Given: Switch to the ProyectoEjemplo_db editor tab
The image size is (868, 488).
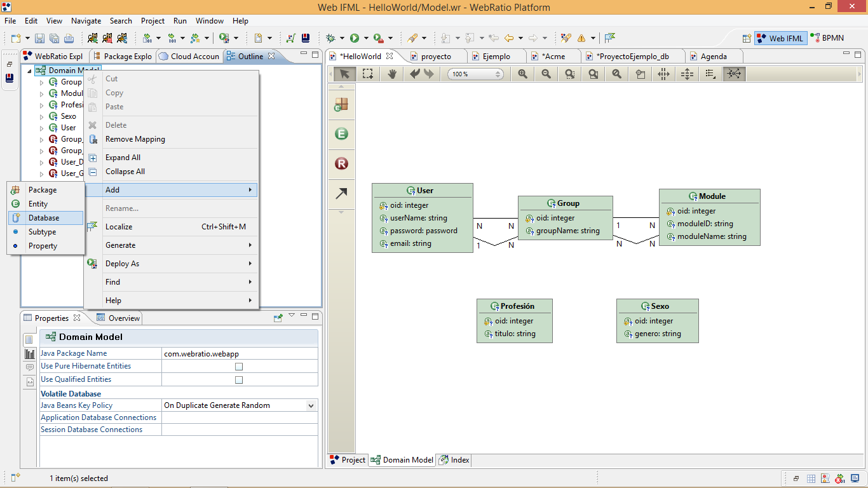Looking at the screenshot, I should click(x=632, y=56).
